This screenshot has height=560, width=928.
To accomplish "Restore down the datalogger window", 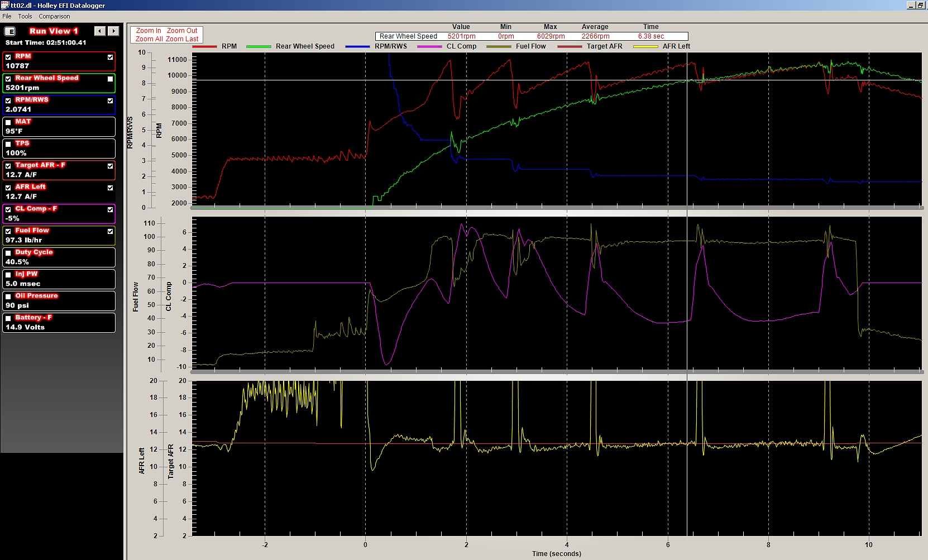I will tap(920, 5).
